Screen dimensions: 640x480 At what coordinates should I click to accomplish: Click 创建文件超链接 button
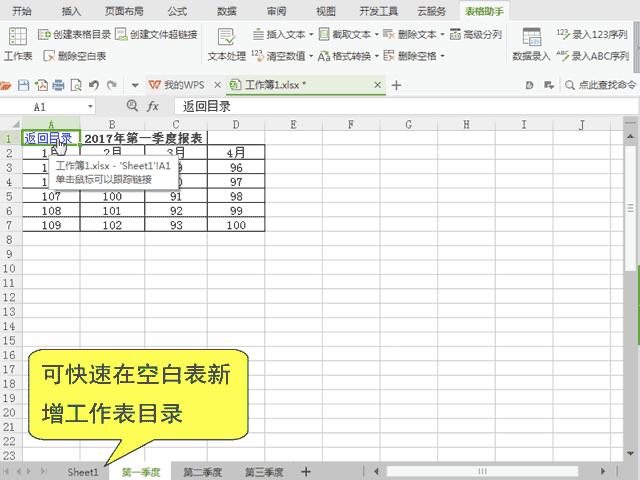coord(156,34)
